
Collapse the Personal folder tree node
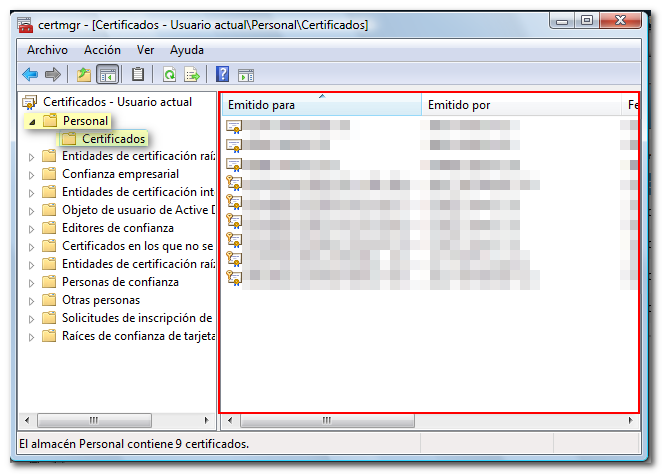[31, 121]
